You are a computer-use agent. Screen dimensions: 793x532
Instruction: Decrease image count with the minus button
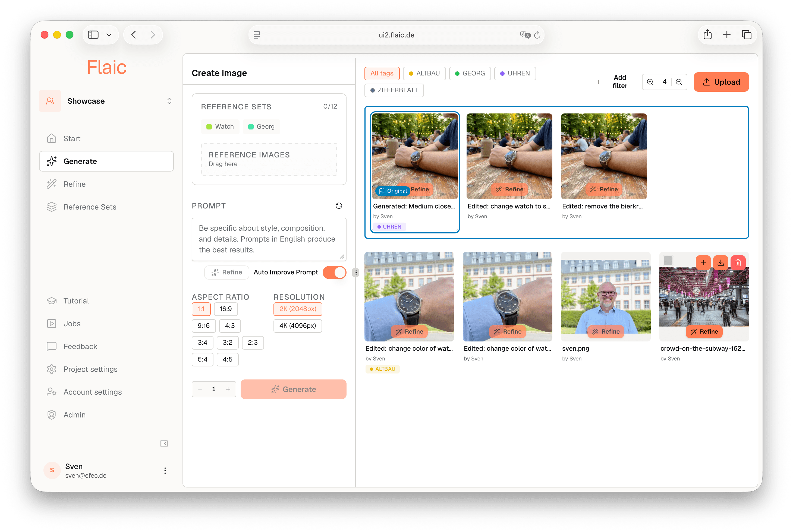pyautogui.click(x=200, y=389)
